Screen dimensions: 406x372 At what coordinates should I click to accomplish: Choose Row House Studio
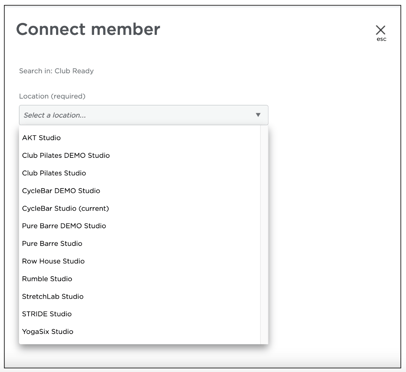click(139, 261)
